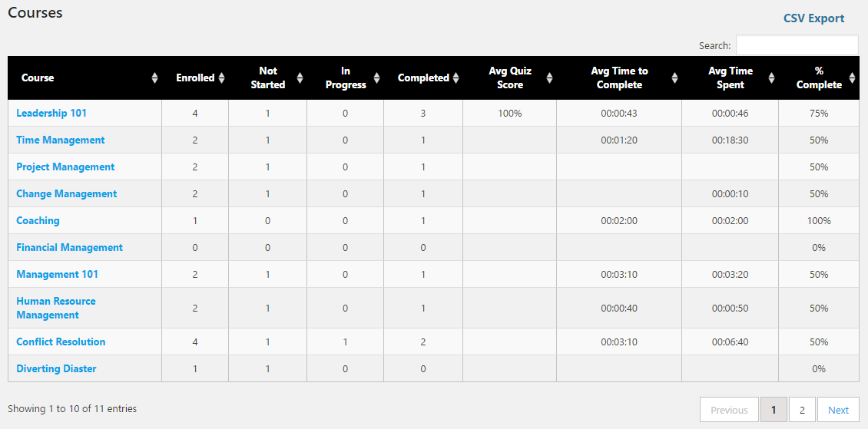Sort the Completed column using arrows

[456, 78]
